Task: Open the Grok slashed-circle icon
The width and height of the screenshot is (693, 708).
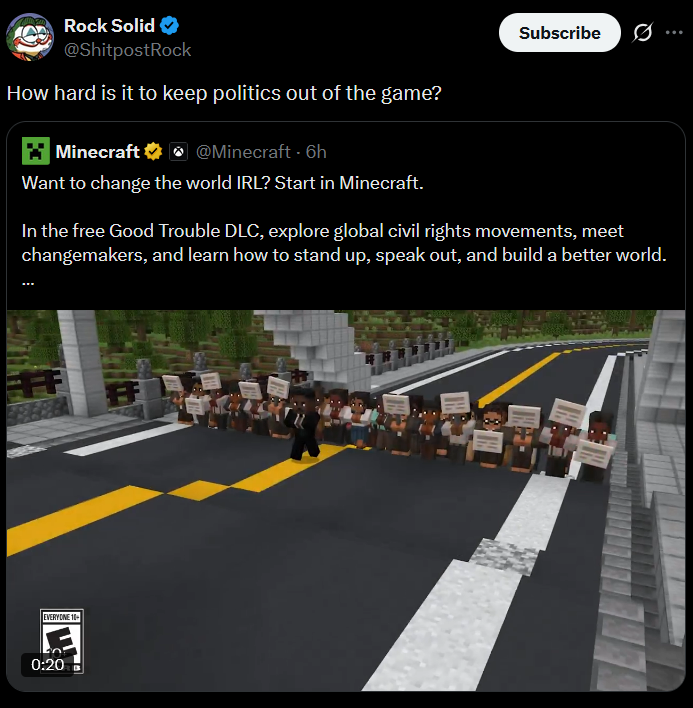Action: [642, 33]
